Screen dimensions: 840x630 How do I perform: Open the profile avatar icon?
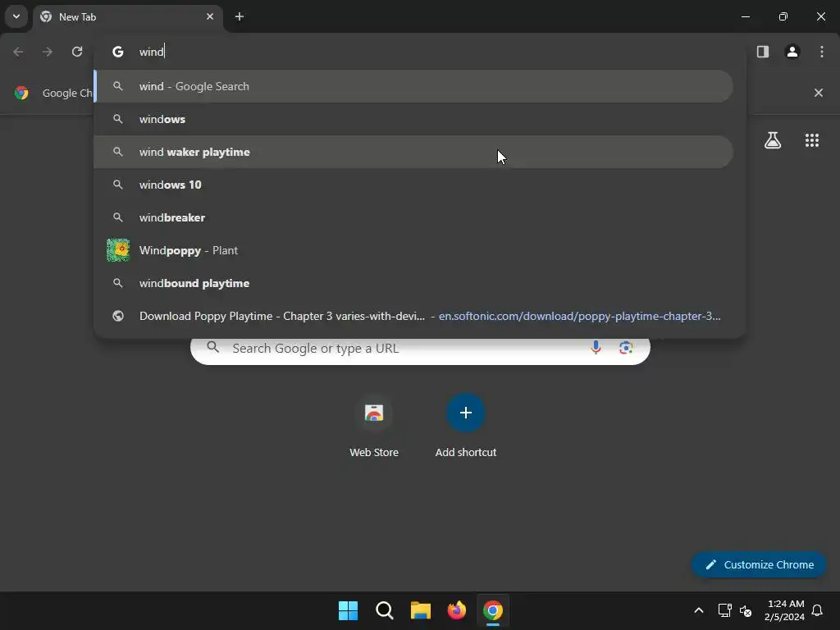coord(792,52)
